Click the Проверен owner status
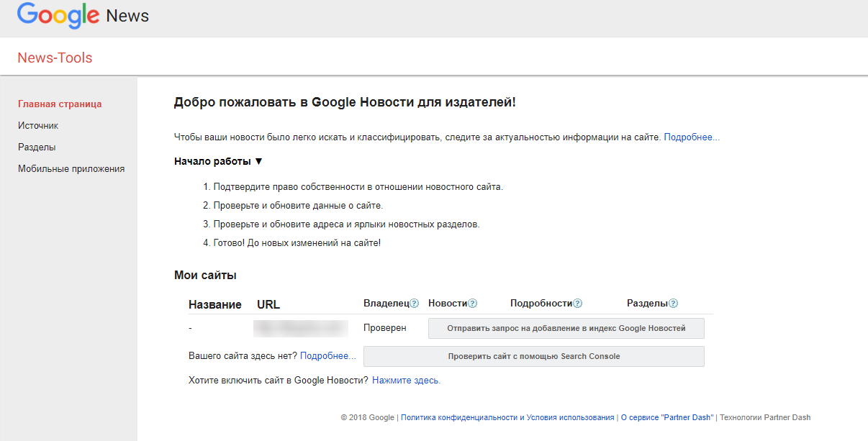Image resolution: width=868 pixels, height=441 pixels. click(385, 328)
